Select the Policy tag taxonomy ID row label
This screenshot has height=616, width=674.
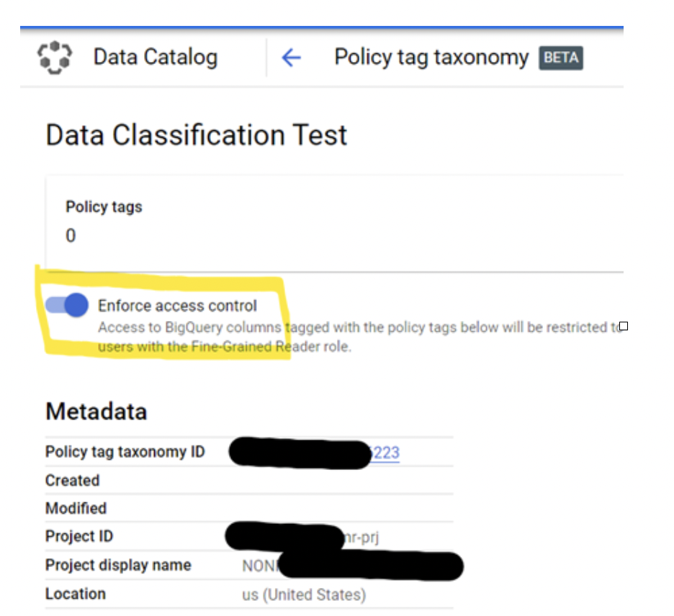pyautogui.click(x=125, y=452)
